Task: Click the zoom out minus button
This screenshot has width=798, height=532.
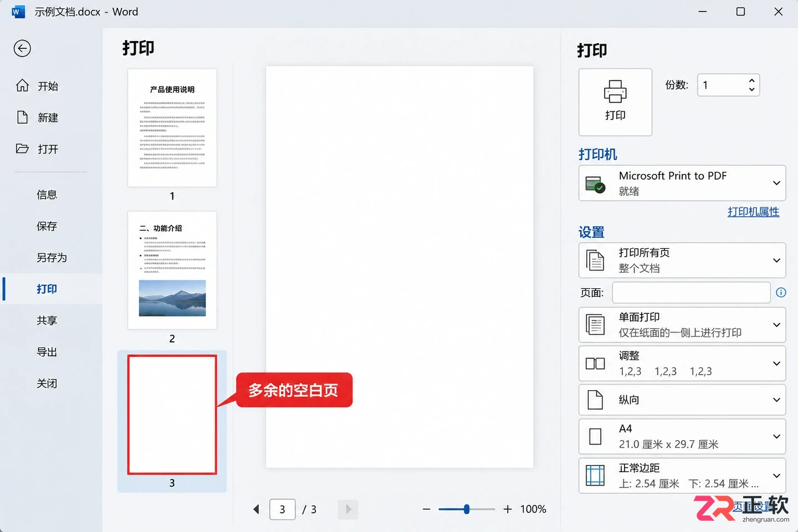Action: pos(426,509)
